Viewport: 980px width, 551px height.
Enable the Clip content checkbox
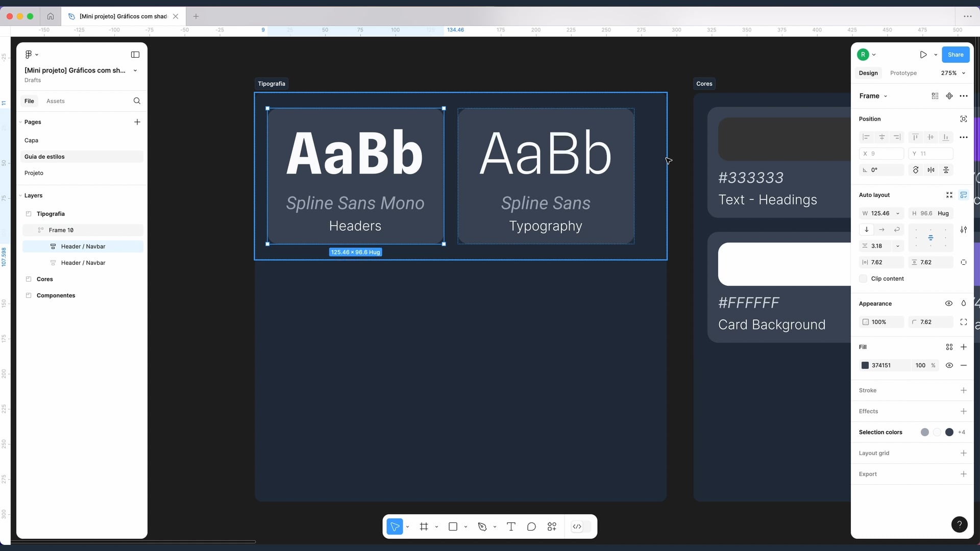click(863, 279)
